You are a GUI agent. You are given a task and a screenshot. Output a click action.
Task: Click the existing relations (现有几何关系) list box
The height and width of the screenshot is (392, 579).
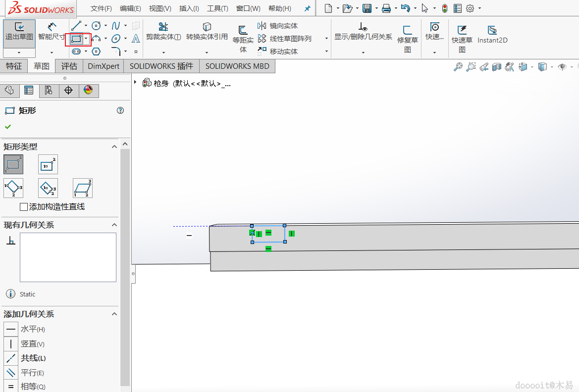(x=68, y=257)
